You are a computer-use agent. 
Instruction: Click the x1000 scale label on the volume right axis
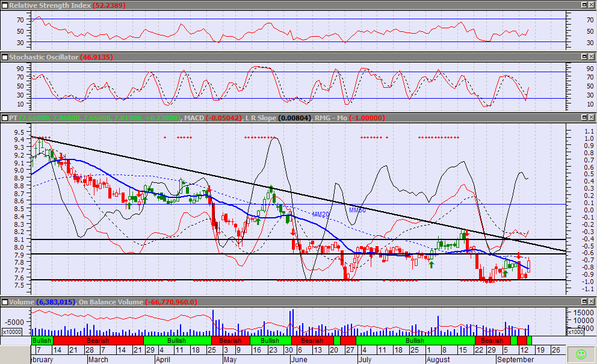[575, 332]
